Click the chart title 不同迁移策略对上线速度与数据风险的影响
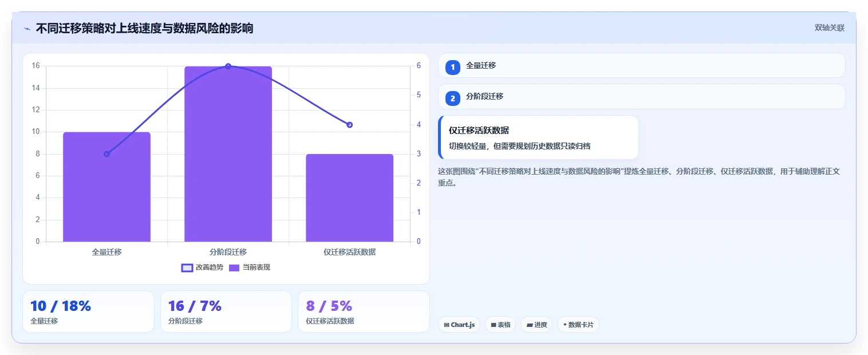868x355 pixels. 144,29
